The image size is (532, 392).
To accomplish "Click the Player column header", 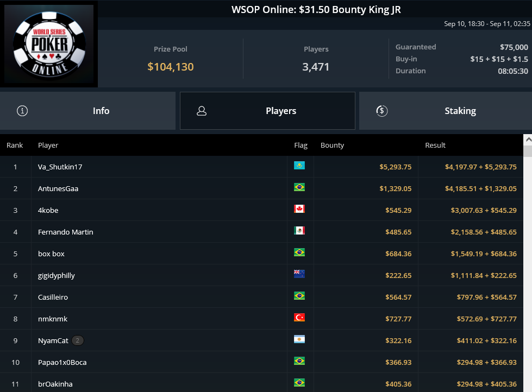I will click(x=48, y=145).
